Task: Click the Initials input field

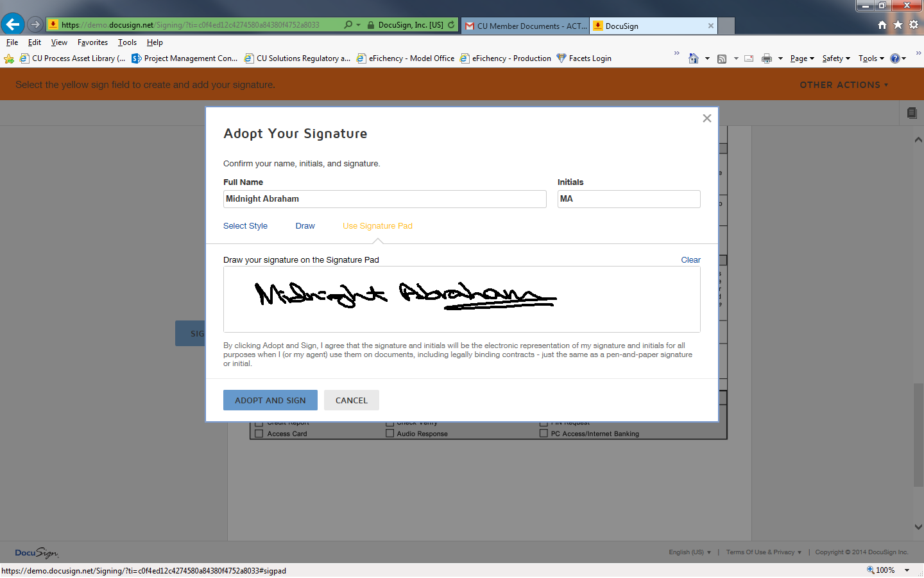Action: point(629,199)
